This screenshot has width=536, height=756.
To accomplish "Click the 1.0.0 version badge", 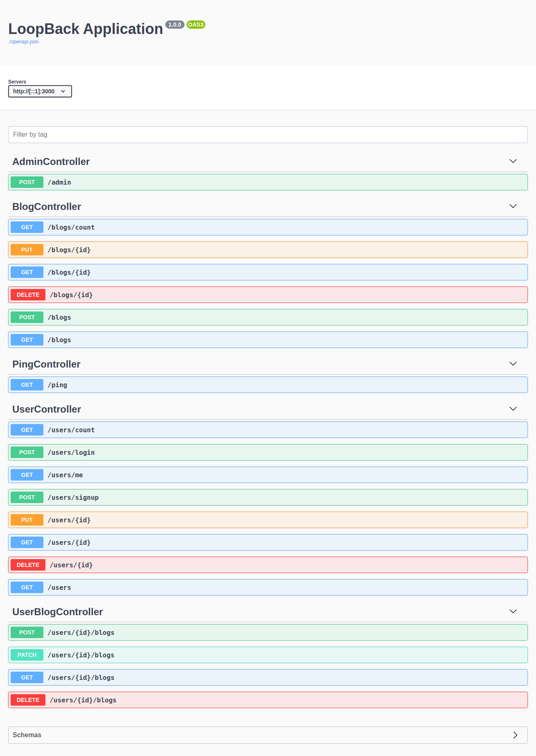I will point(175,25).
